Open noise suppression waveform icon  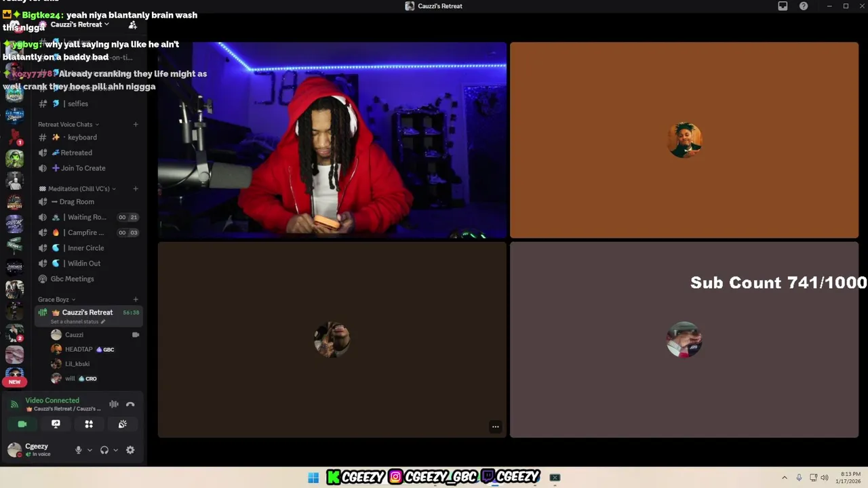114,405
